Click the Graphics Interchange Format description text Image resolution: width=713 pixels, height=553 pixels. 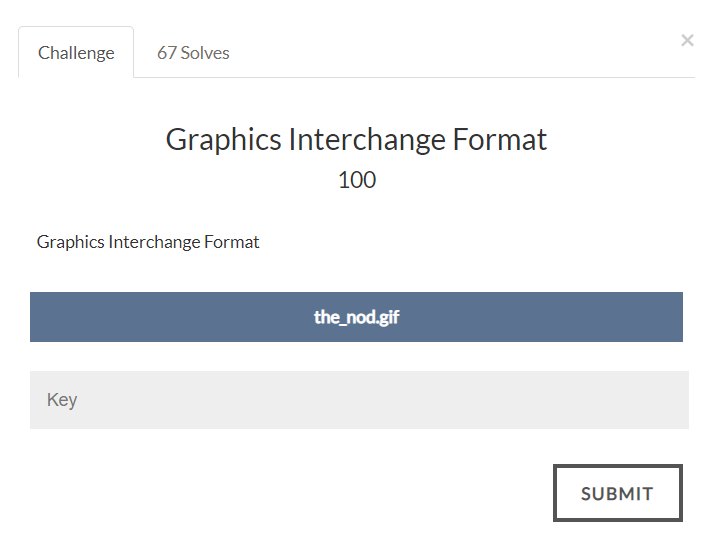[x=148, y=242]
